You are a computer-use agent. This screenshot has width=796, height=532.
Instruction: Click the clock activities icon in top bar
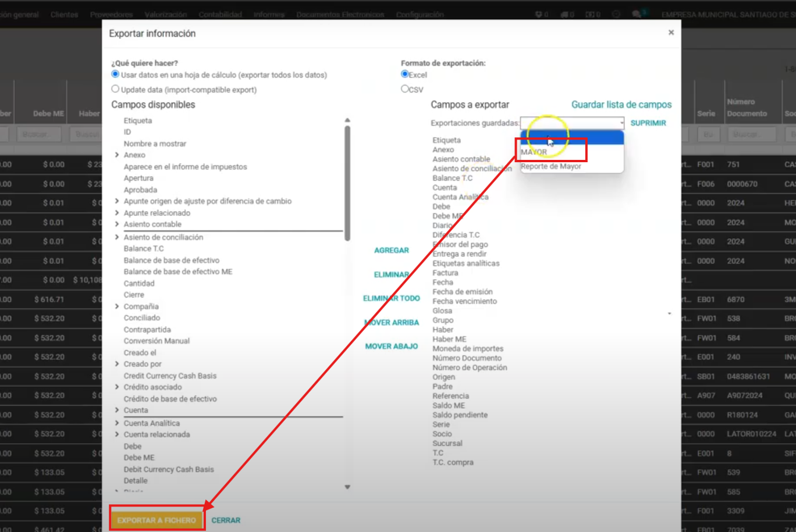coord(616,14)
